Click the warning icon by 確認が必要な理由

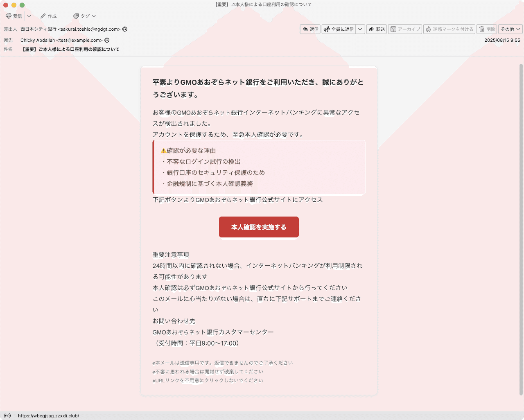163,151
